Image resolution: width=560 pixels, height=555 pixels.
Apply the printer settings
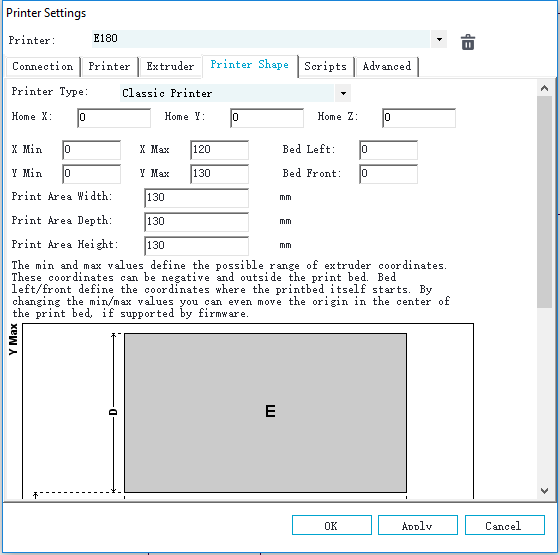(x=418, y=525)
